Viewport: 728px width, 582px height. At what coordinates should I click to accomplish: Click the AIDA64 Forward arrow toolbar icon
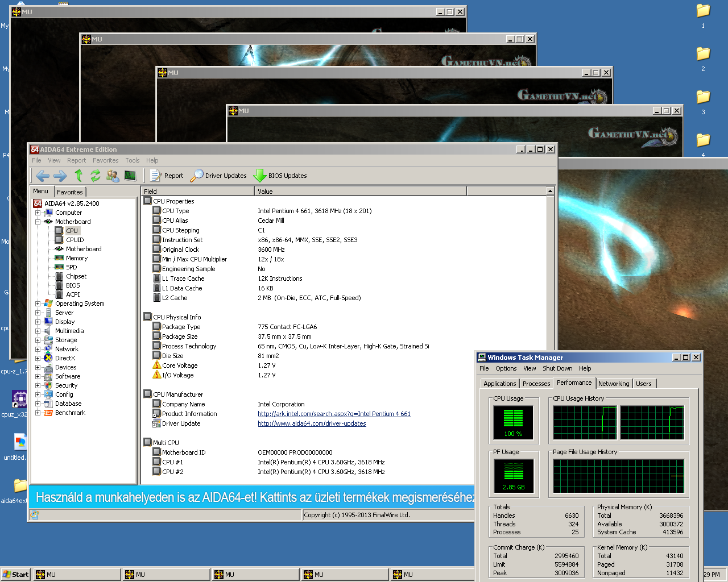click(60, 176)
